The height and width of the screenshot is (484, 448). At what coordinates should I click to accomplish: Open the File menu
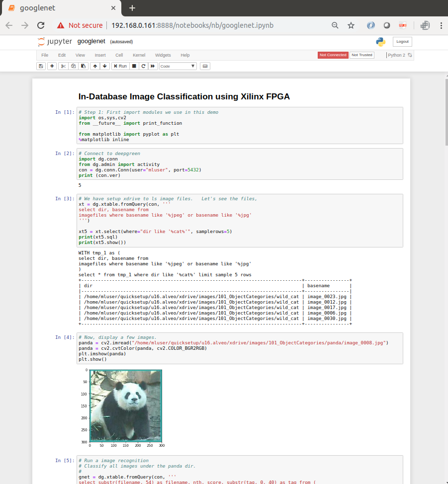(x=45, y=55)
